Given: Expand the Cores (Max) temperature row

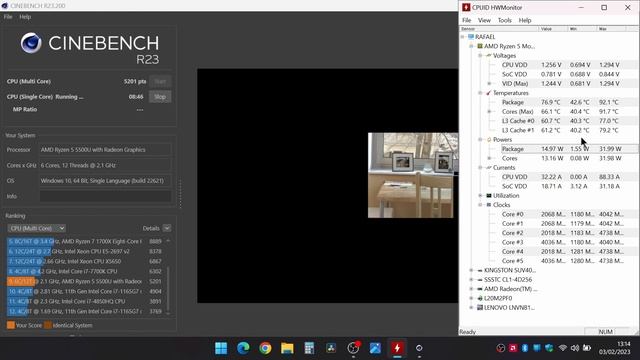Looking at the screenshot, I should pyautogui.click(x=489, y=111).
